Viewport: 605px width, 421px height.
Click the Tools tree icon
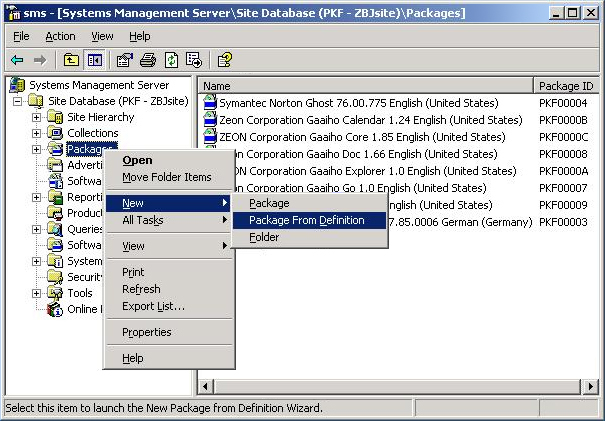[x=55, y=293]
